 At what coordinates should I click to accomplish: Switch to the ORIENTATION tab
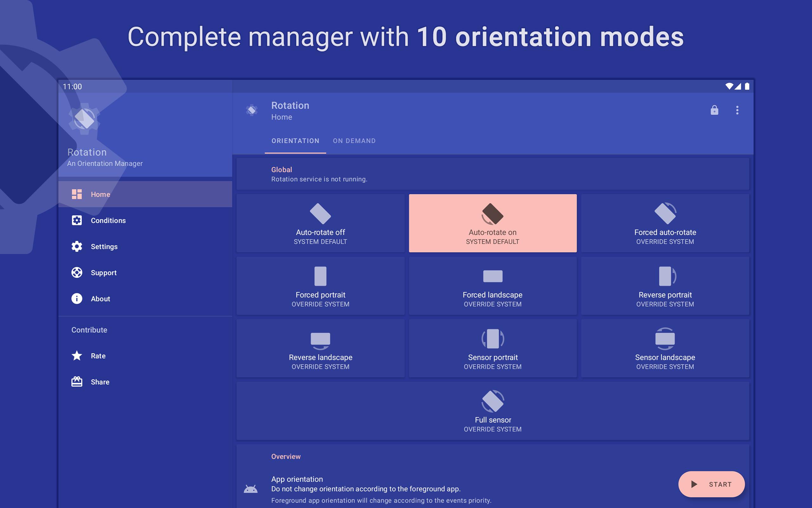pos(295,141)
